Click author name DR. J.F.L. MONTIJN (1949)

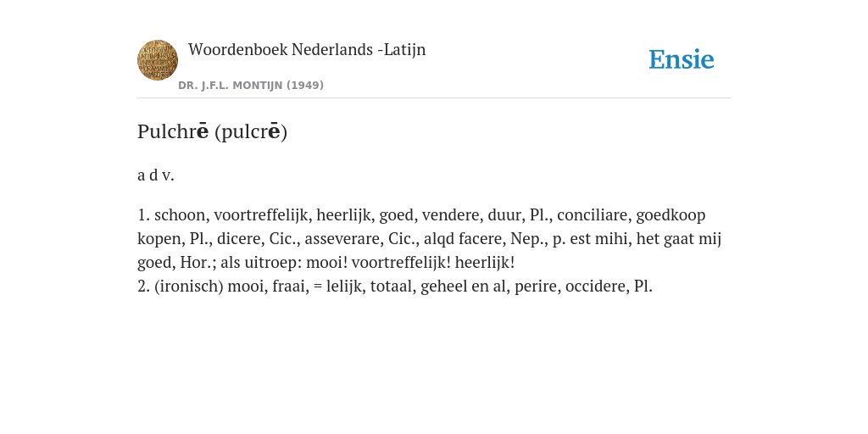point(251,86)
